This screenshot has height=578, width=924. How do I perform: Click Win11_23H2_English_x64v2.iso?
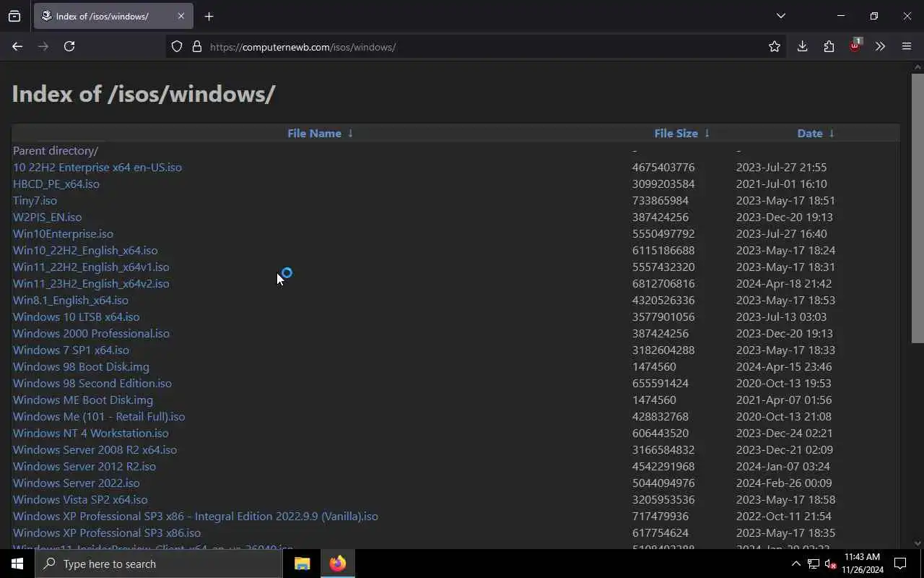[91, 283]
